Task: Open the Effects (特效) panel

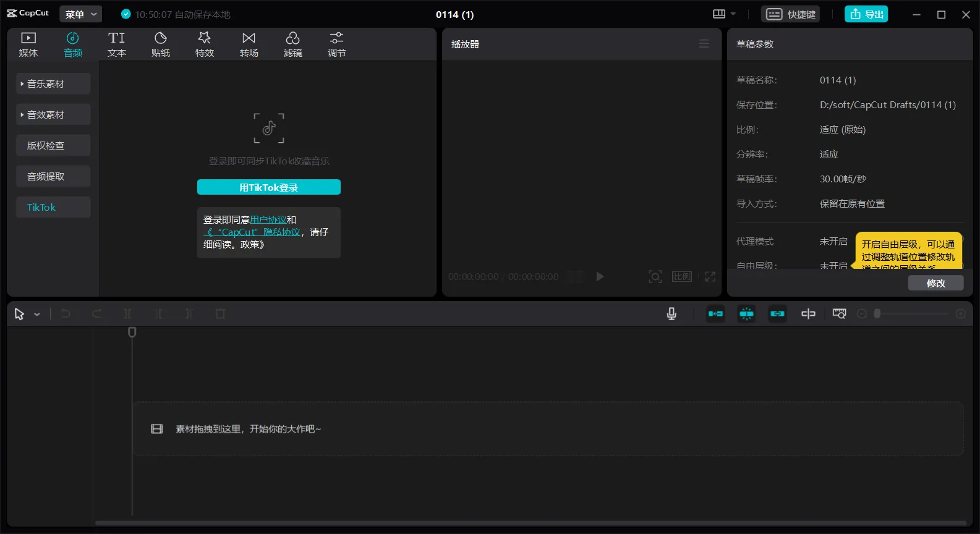Action: coord(205,44)
